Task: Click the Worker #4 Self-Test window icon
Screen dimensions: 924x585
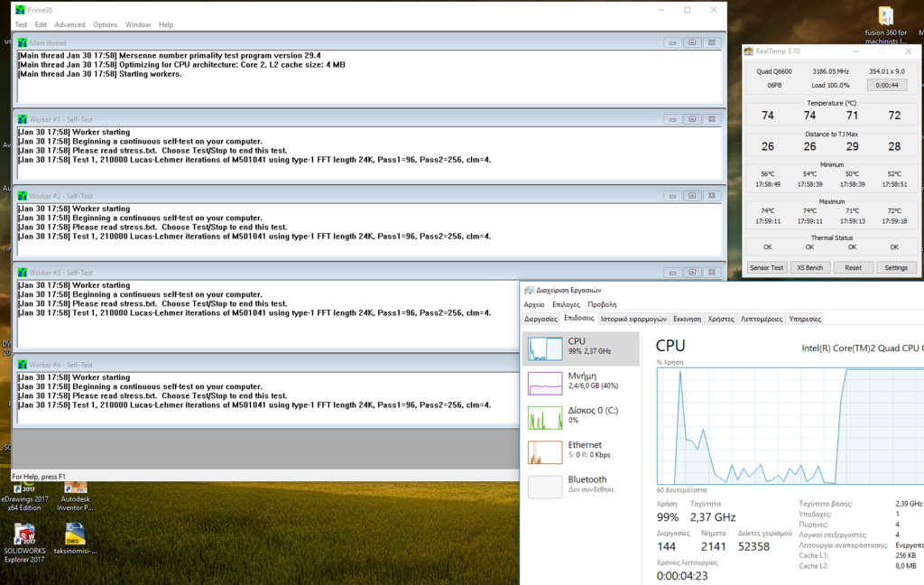Action: pos(23,365)
